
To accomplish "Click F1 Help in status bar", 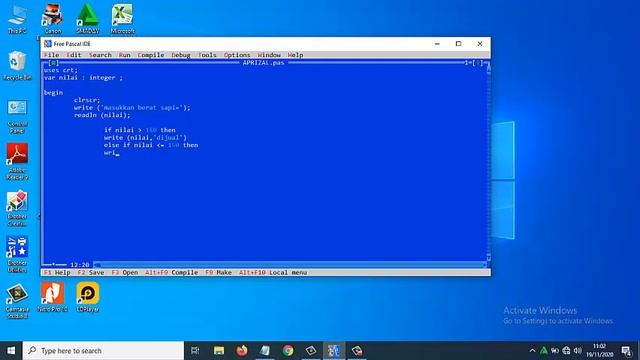I will tap(57, 272).
